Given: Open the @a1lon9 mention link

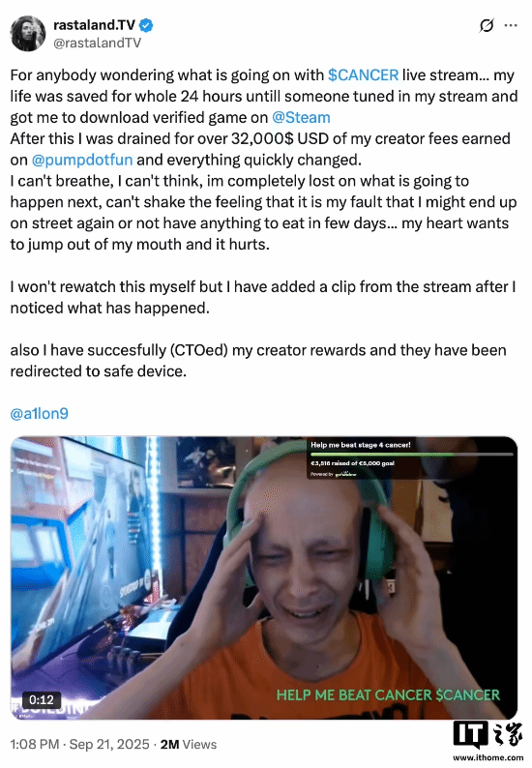Looking at the screenshot, I should pyautogui.click(x=40, y=413).
